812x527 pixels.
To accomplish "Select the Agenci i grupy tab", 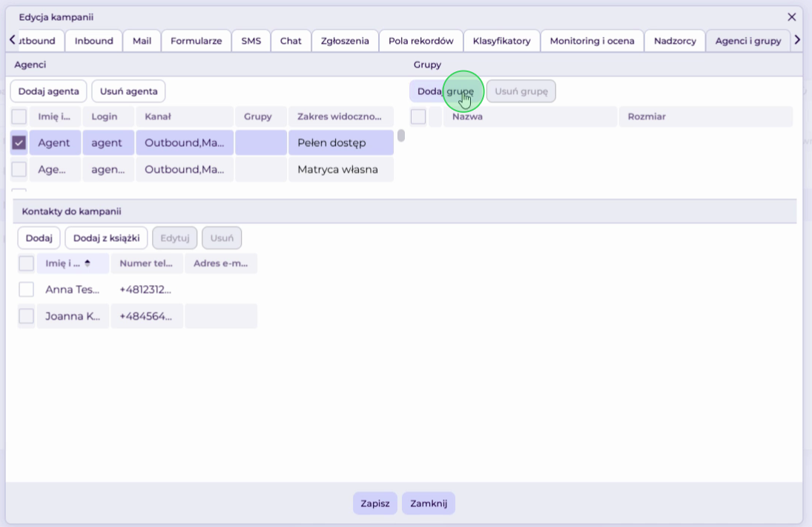I will point(747,41).
